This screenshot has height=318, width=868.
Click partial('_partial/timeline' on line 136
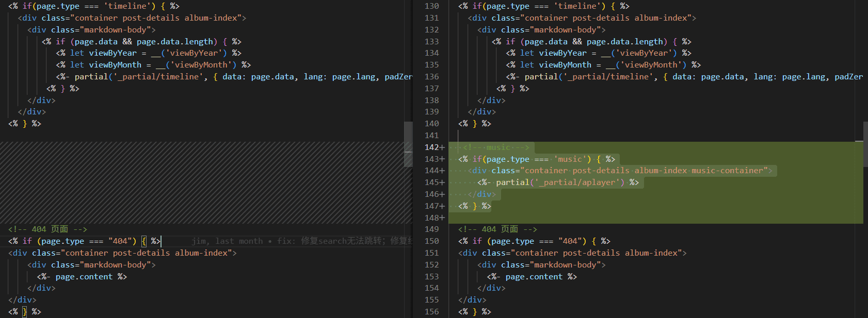[588, 77]
